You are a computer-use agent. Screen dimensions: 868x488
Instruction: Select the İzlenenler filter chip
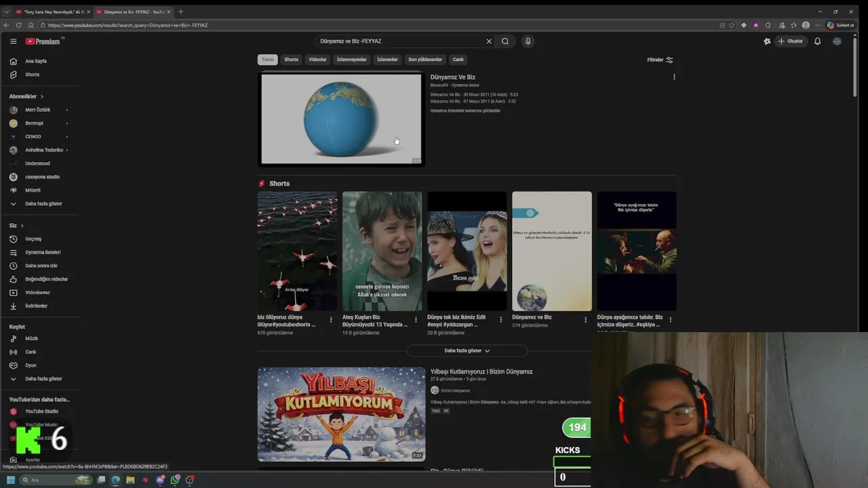coord(387,60)
